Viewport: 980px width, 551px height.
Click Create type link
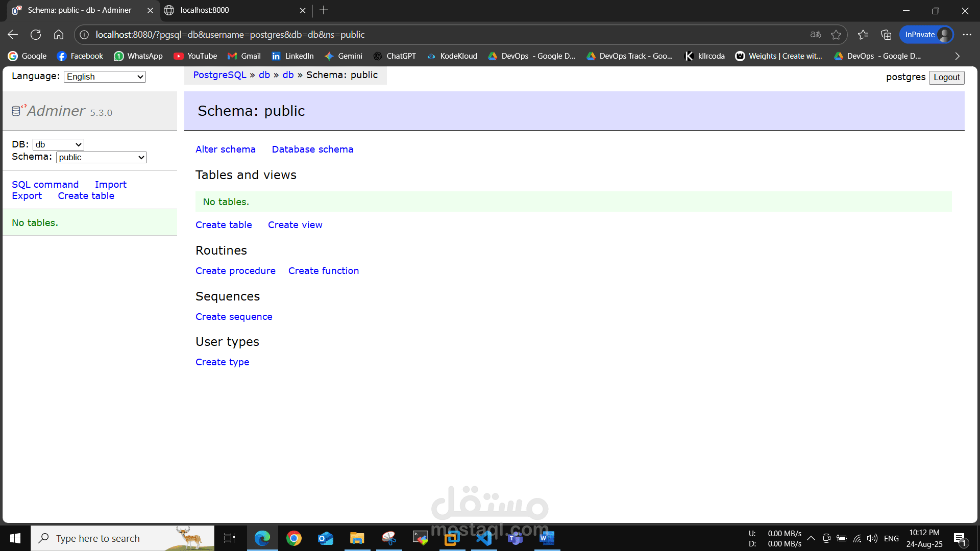coord(223,362)
